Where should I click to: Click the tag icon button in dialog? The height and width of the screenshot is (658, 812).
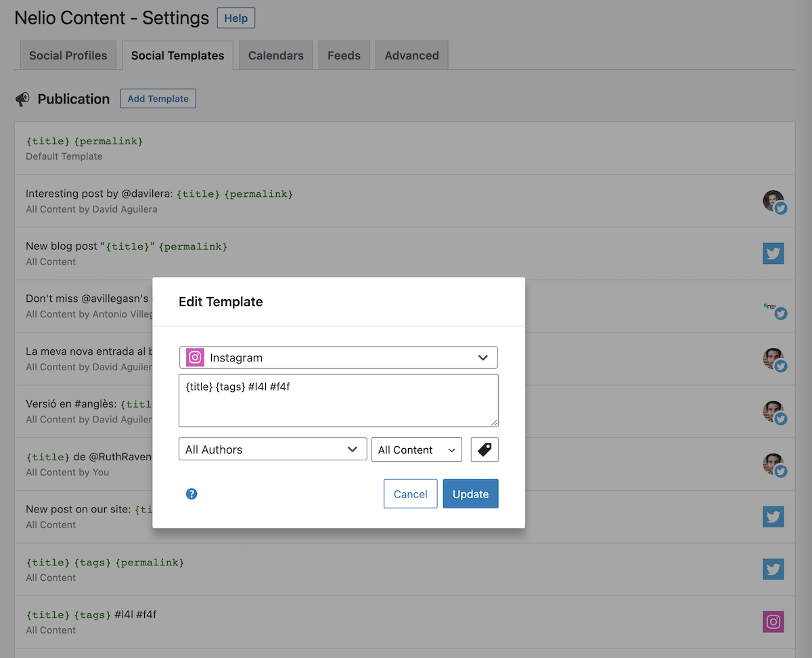[484, 449]
